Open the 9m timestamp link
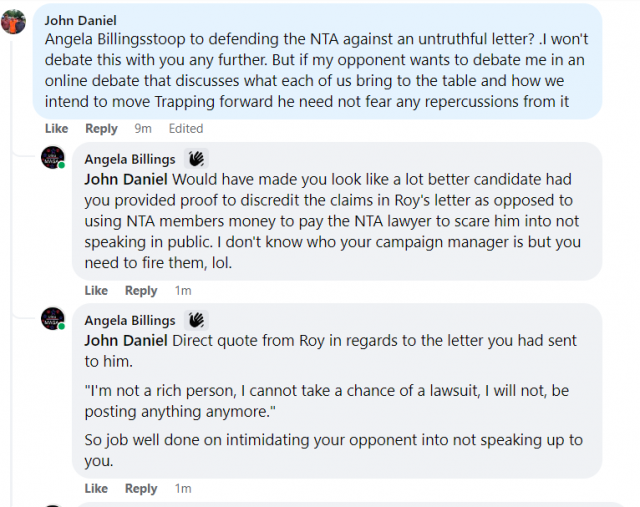This screenshot has width=640, height=507. point(143,129)
